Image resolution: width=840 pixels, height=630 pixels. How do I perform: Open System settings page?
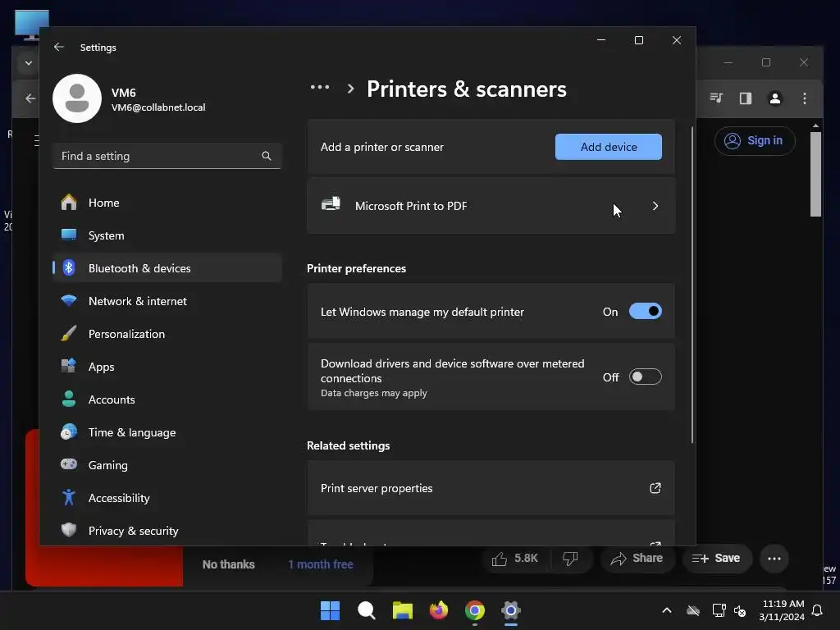[x=167, y=235]
